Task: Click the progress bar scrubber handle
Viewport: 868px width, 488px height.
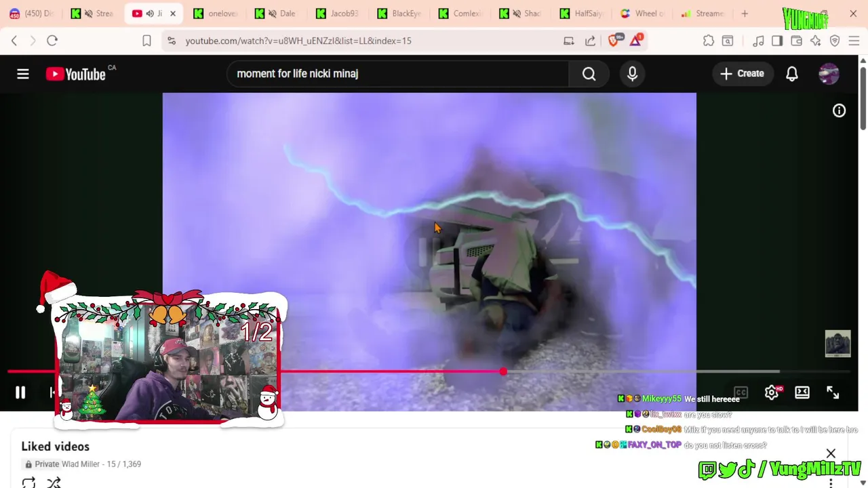Action: [x=503, y=371]
